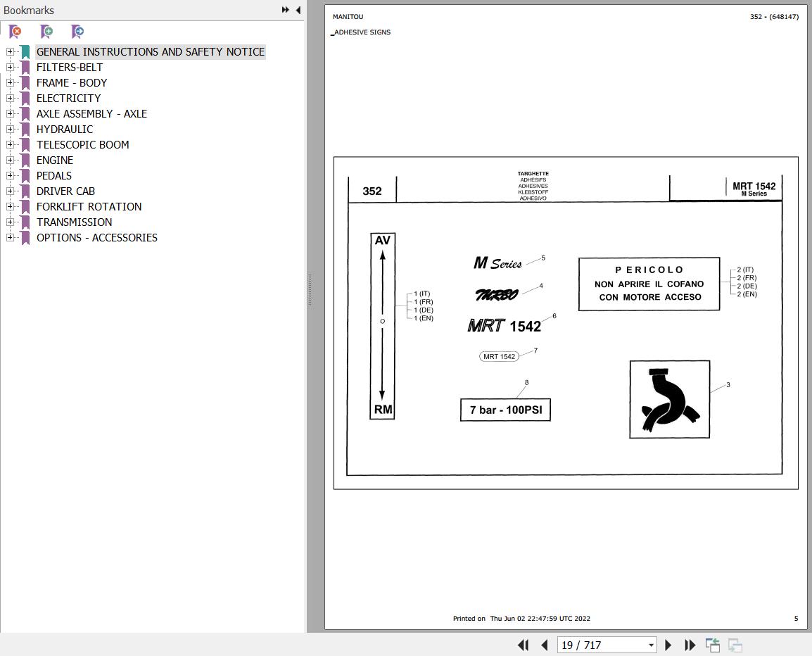Collapse the Bookmarks panel with arrow

[298, 10]
